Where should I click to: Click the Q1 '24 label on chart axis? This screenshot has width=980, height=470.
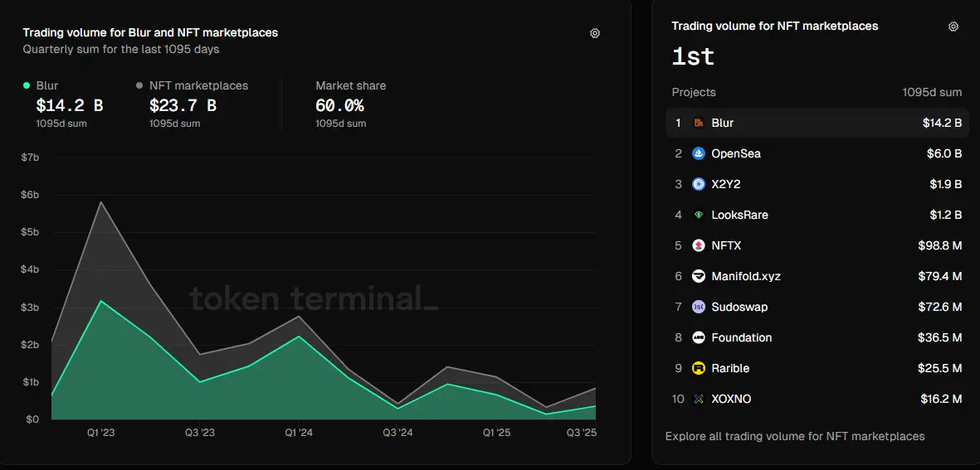click(x=299, y=433)
